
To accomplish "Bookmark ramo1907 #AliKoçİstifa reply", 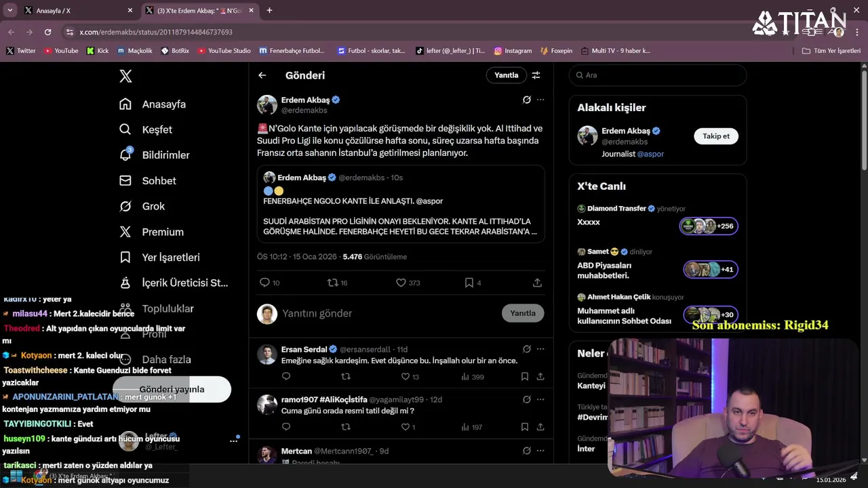I will pos(525,427).
